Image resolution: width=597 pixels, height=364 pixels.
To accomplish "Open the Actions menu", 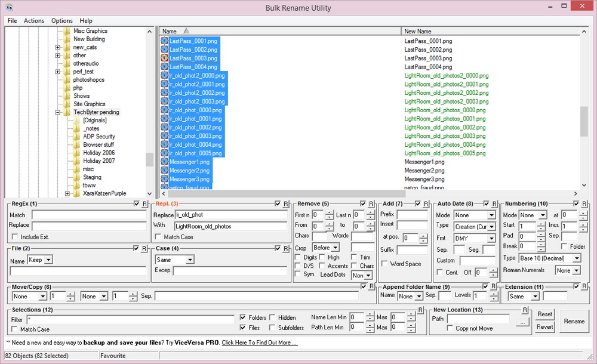I will click(x=34, y=20).
